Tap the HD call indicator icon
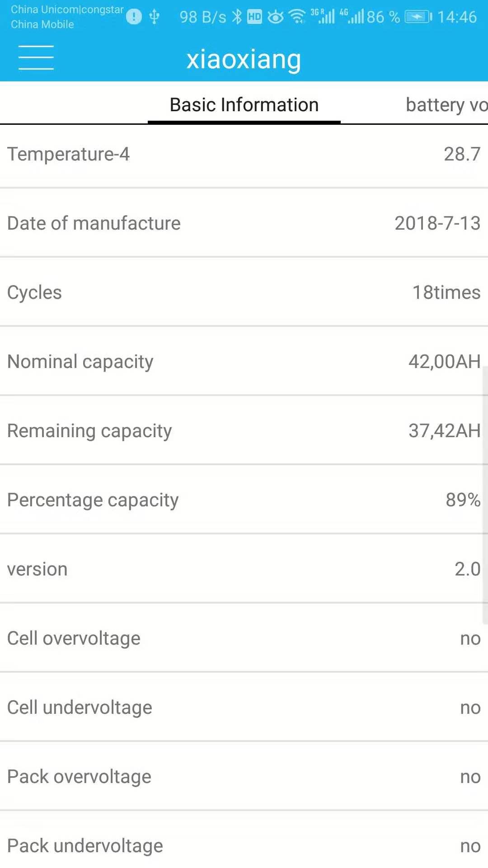This screenshot has height=868, width=488. (254, 17)
